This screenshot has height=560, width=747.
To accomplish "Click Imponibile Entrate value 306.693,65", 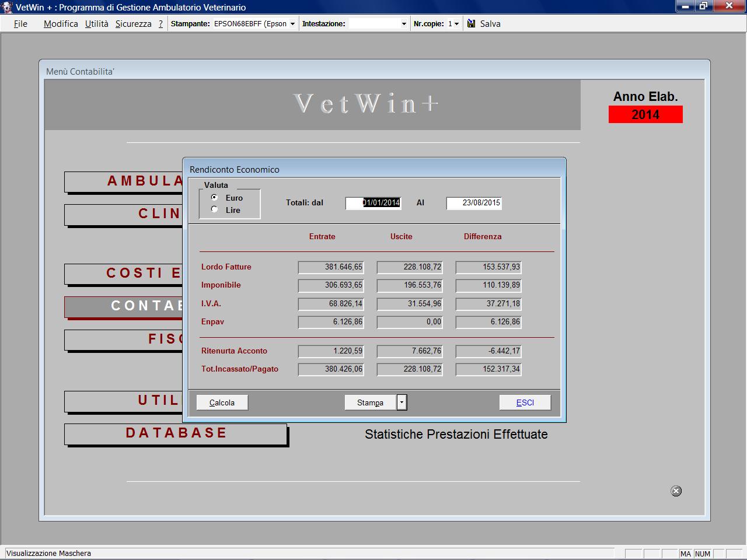I will point(331,285).
